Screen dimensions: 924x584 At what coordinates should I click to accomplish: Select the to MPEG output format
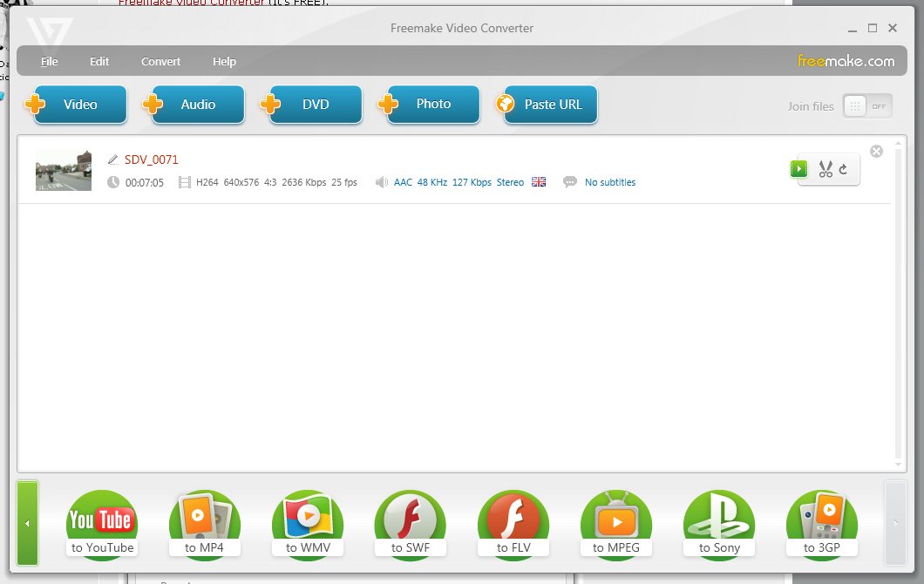point(615,524)
